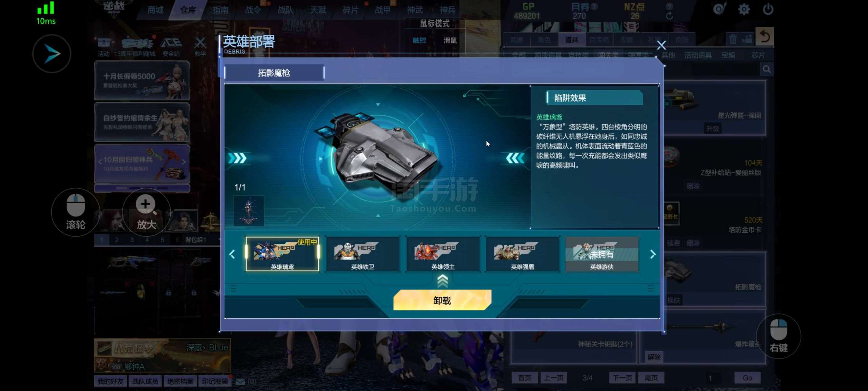
Task: Open the 仓库 warehouse tab
Action: (188, 10)
